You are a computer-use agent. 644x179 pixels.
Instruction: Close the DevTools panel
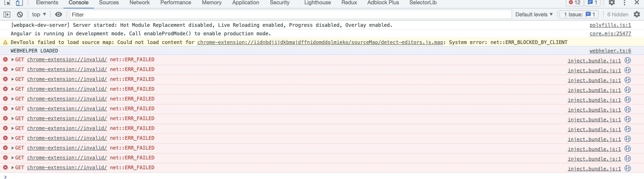click(637, 3)
